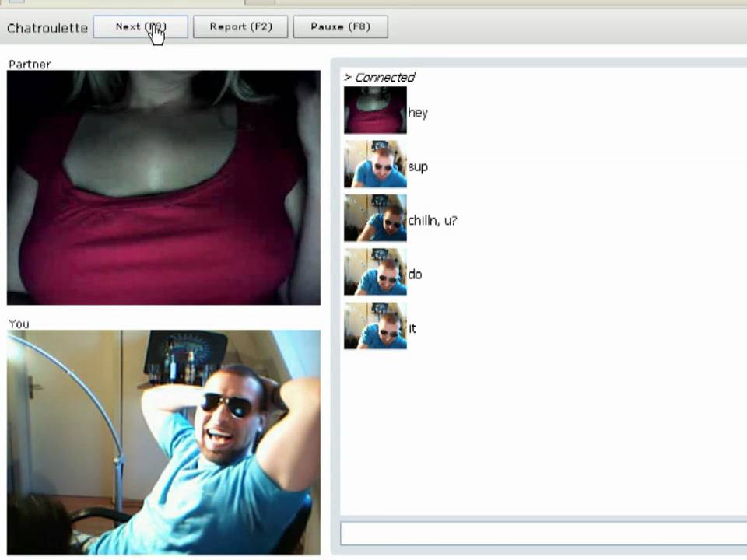Open the thumbnail next to 'it'
Screen dimensions: 747x560
(x=375, y=326)
